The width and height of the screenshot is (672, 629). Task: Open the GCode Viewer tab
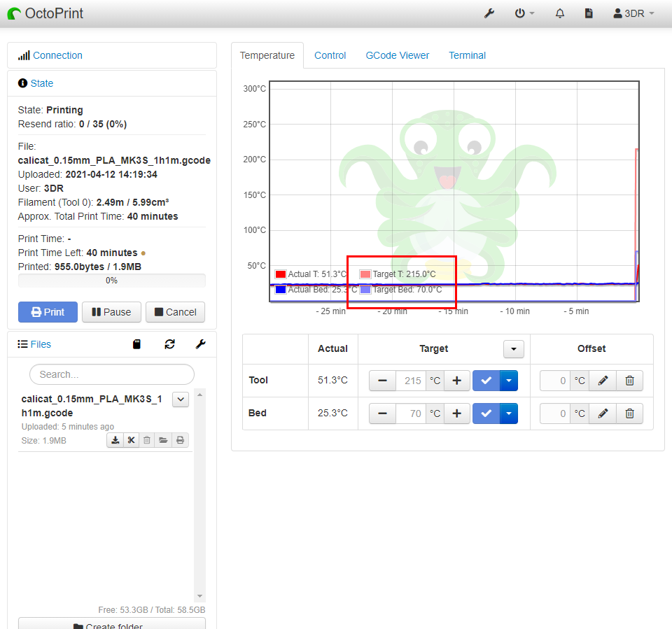coord(398,55)
